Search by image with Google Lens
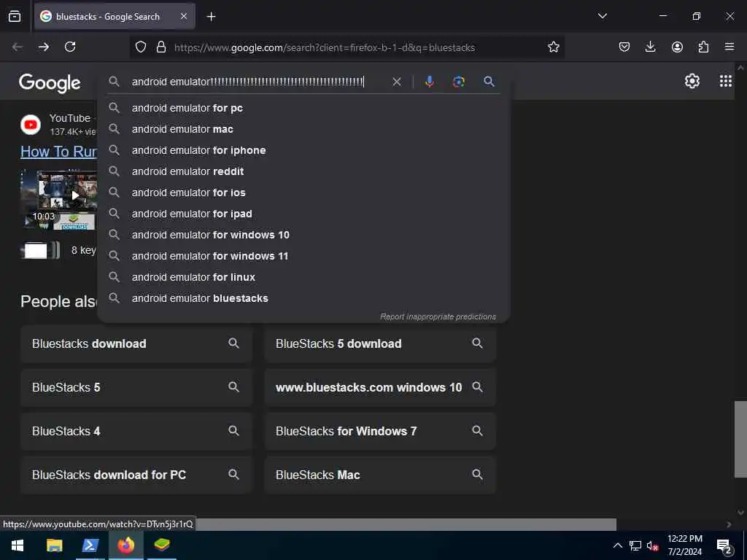The image size is (747, 560). tap(458, 82)
